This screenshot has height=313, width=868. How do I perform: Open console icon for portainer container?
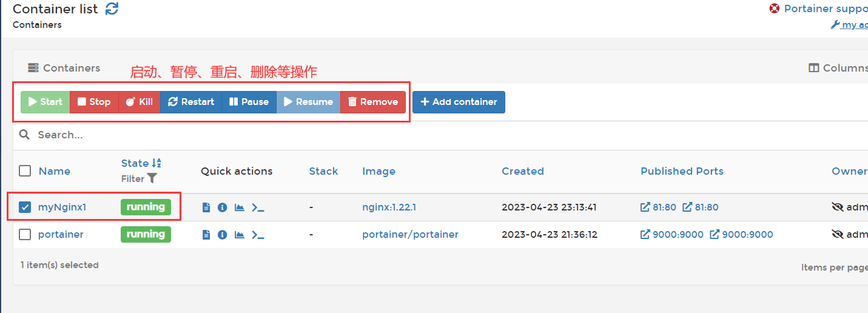(x=258, y=235)
